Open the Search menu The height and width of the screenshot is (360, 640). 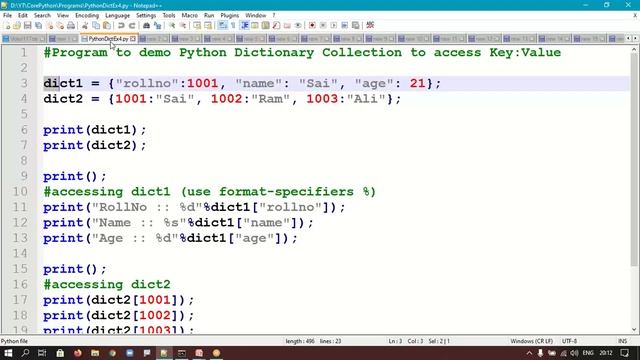(42, 16)
